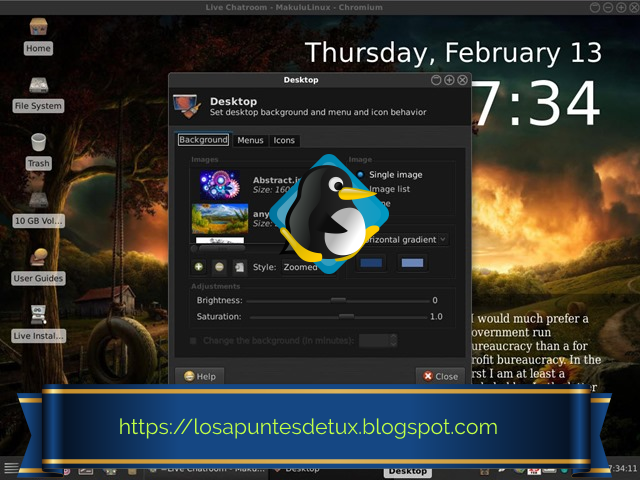Enable Change the background in minutes checkbox
The height and width of the screenshot is (480, 640).
pos(193,340)
